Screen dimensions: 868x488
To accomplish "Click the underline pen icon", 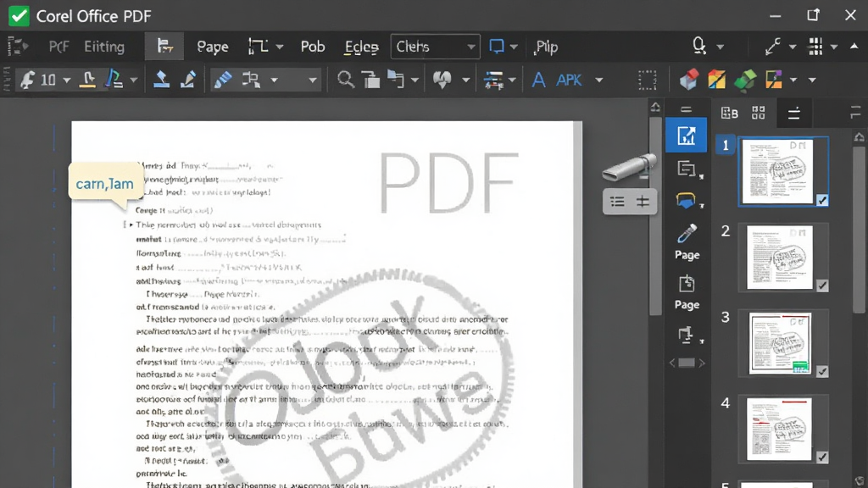I will [x=87, y=80].
